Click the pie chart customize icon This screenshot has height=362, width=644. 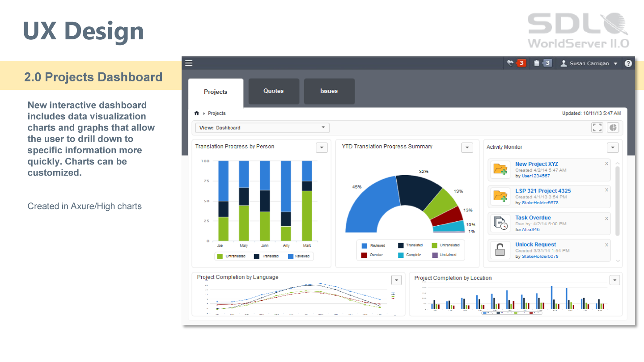click(613, 127)
